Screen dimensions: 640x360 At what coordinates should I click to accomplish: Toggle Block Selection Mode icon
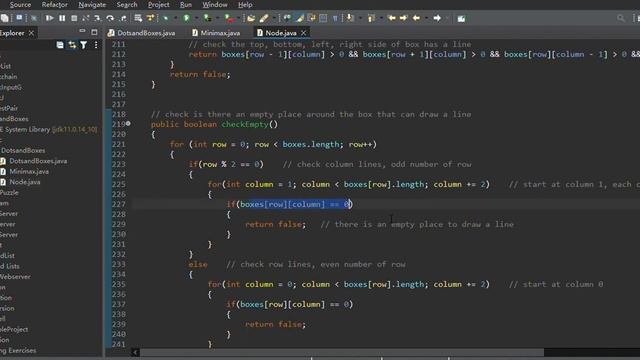click(323, 18)
